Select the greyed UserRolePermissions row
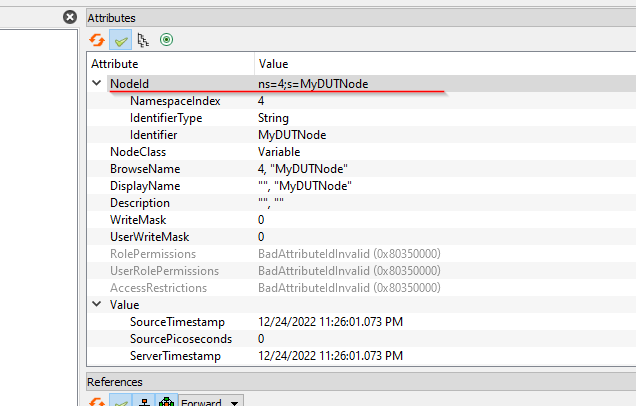The height and width of the screenshot is (406, 636). point(362,271)
